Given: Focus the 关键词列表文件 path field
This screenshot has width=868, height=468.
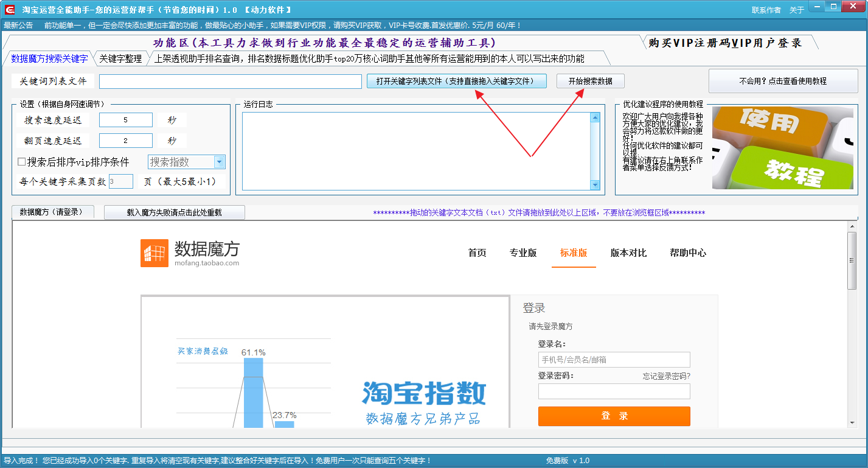Looking at the screenshot, I should (231, 81).
